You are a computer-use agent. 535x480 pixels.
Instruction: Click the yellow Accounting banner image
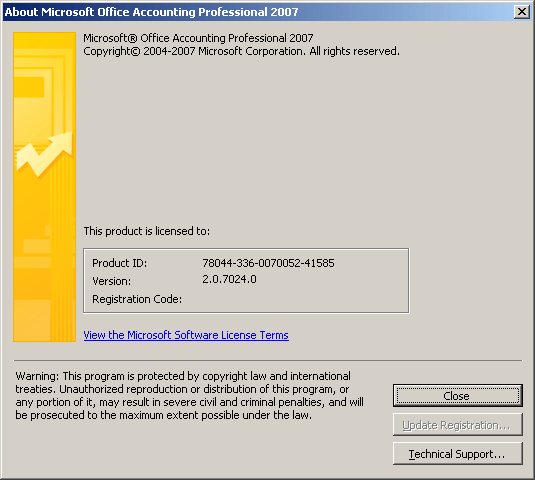[44, 187]
